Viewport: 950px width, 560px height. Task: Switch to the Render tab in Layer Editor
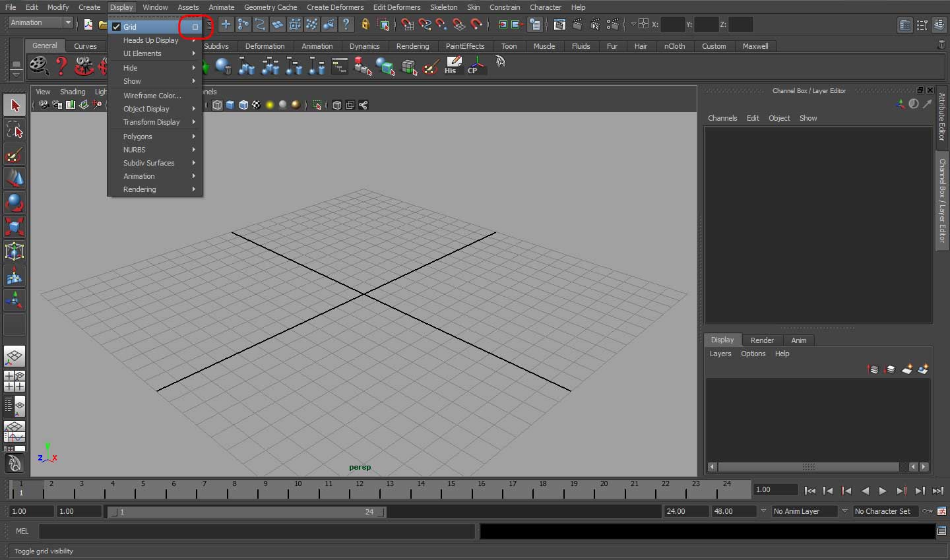[762, 340]
